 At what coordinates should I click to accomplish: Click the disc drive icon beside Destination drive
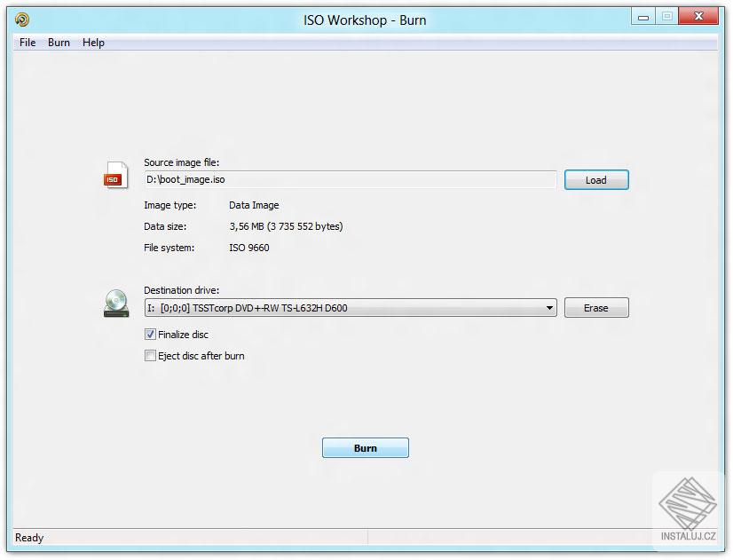[x=116, y=304]
